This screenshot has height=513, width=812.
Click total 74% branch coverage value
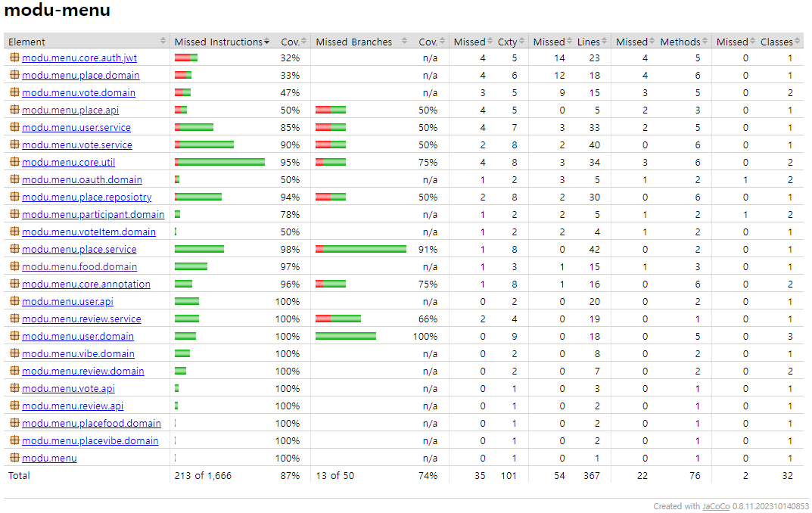(428, 475)
